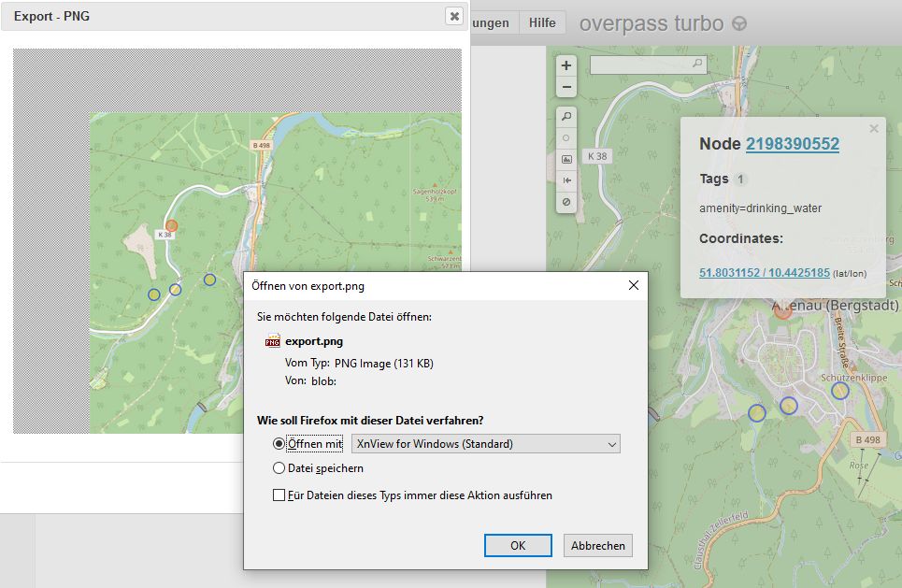This screenshot has width=902, height=588.
Task: Toggle the wide map view control
Action: (566, 180)
